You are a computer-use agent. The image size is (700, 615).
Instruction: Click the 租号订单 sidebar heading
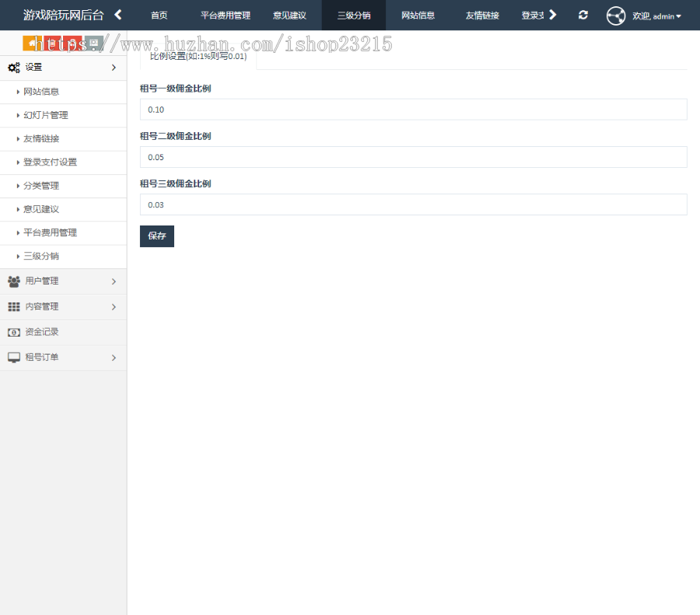[x=64, y=358]
